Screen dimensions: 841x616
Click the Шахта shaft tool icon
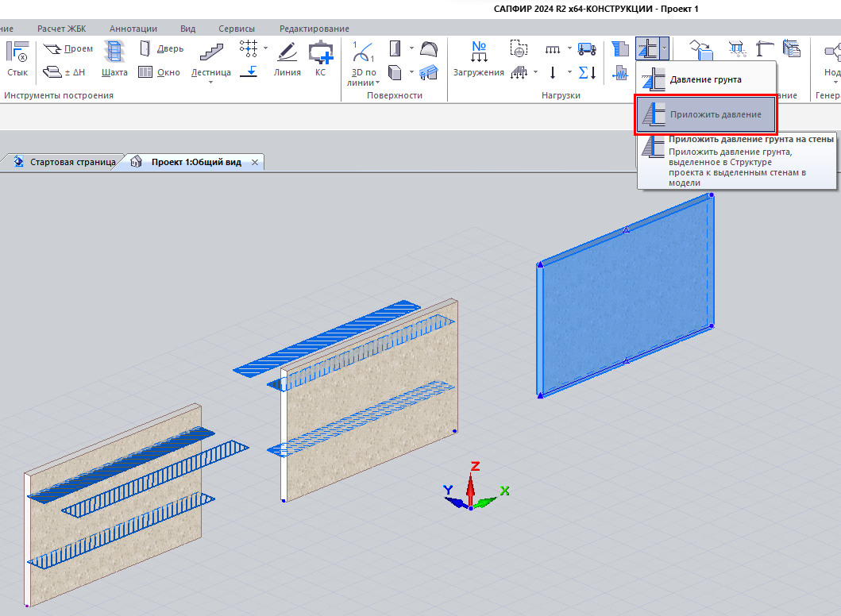[x=114, y=59]
